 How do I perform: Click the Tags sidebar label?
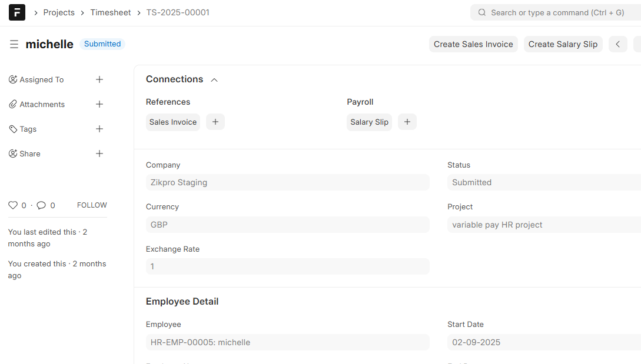click(28, 129)
